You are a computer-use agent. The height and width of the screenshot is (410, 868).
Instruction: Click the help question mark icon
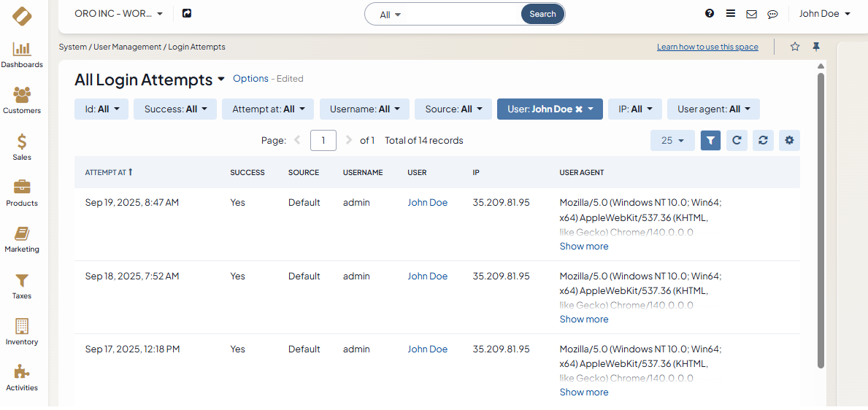pos(710,14)
